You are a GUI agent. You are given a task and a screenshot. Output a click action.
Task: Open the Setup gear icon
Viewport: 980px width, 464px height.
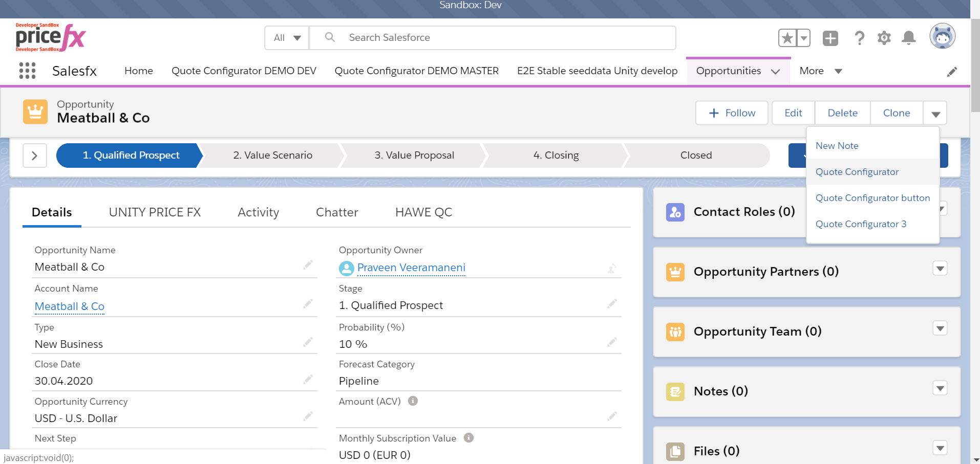pos(884,38)
